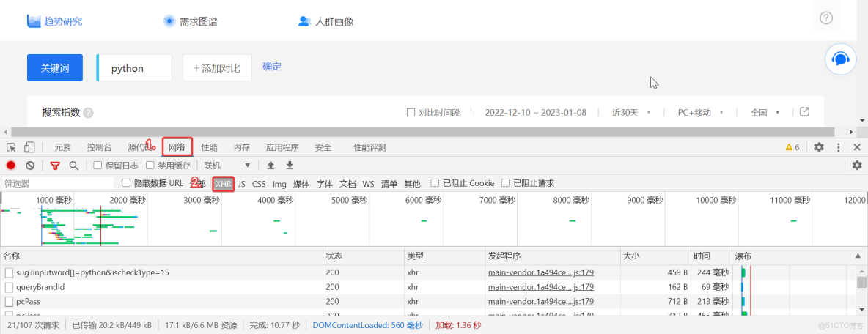This screenshot has height=334, width=868.
Task: Open the PC+移动 source dropdown
Action: coord(701,113)
